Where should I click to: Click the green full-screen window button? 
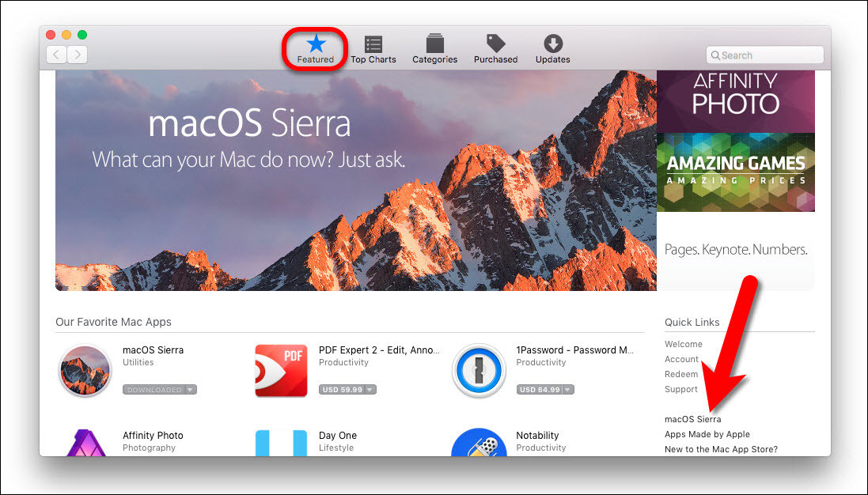tap(82, 35)
